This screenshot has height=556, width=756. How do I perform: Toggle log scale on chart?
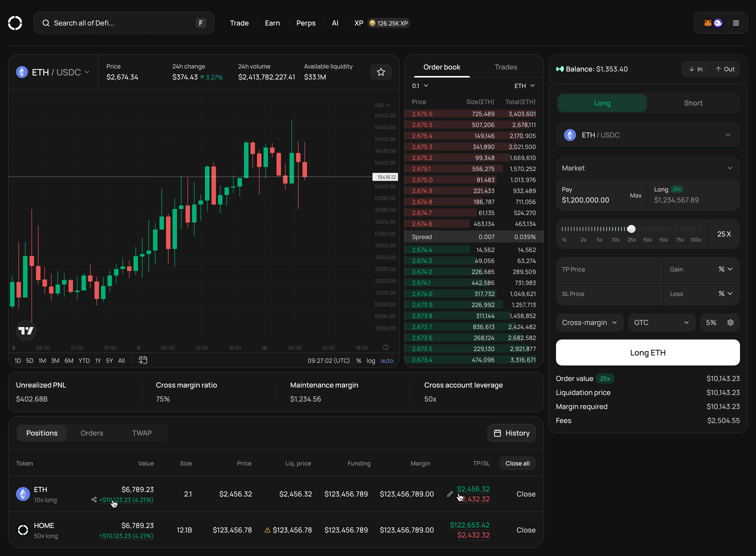point(370,361)
